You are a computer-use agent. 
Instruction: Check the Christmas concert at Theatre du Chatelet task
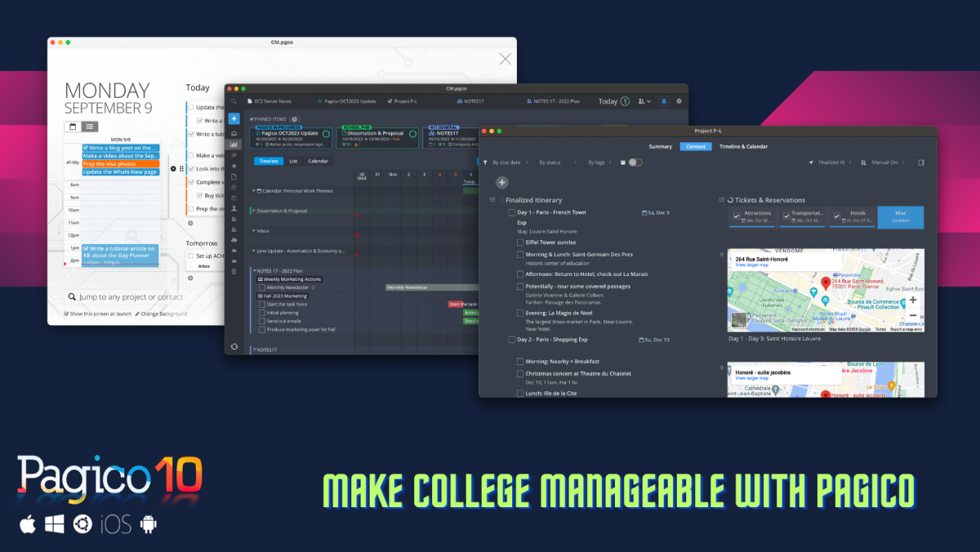[520, 374]
